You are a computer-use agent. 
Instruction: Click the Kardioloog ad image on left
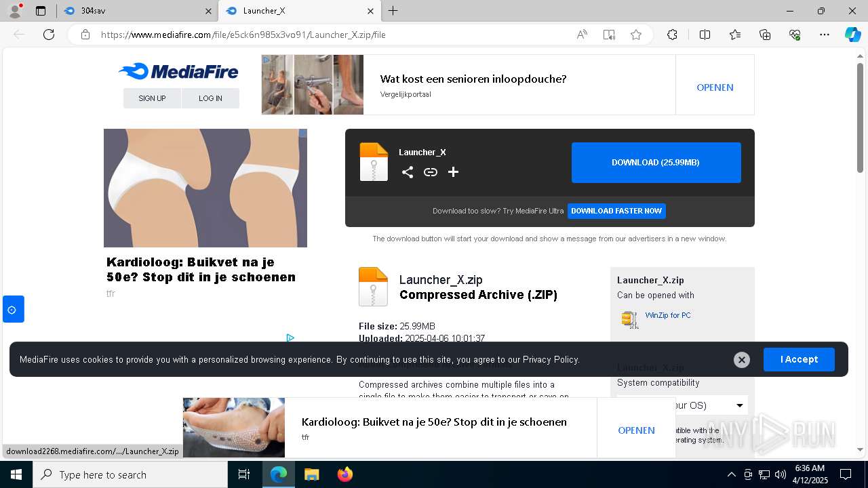point(205,188)
